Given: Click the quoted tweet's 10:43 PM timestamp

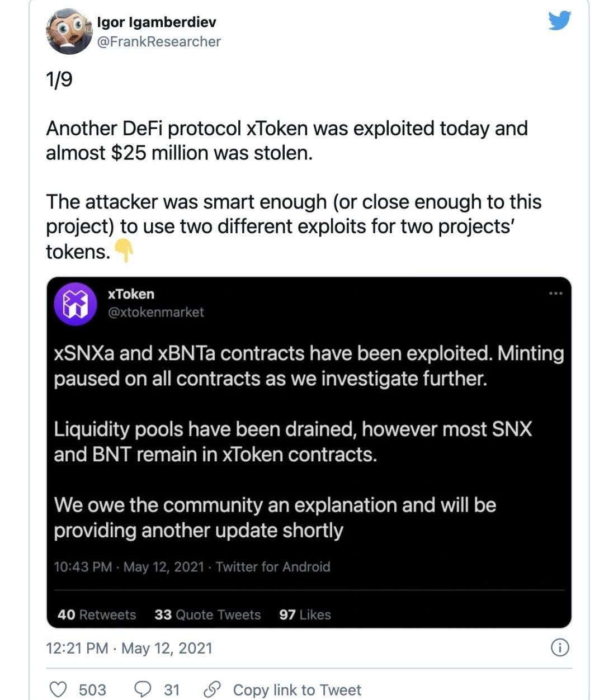Looking at the screenshot, I should 129,567.
